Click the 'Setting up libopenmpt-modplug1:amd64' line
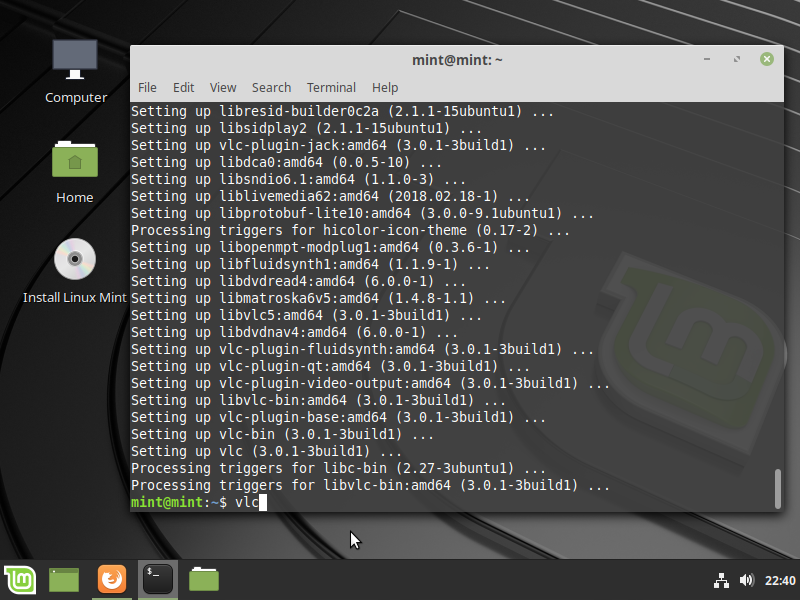This screenshot has height=600, width=800. click(x=330, y=247)
